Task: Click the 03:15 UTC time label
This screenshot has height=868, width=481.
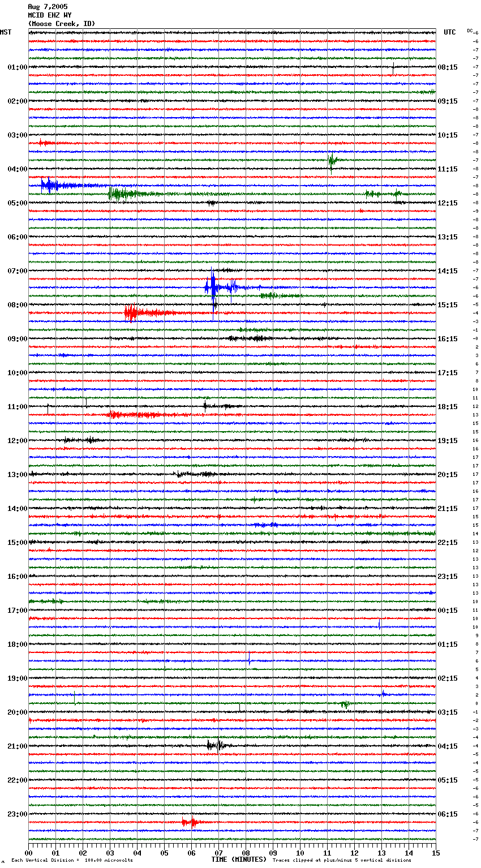Action: point(448,712)
